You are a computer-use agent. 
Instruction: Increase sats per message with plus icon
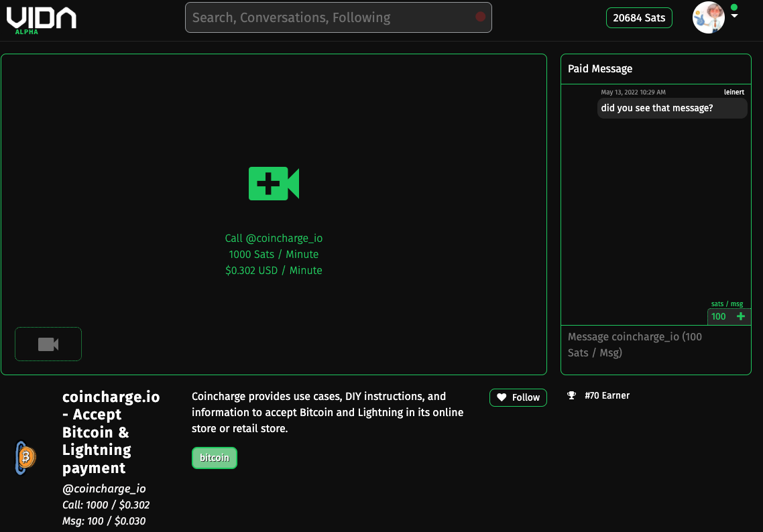tap(741, 316)
